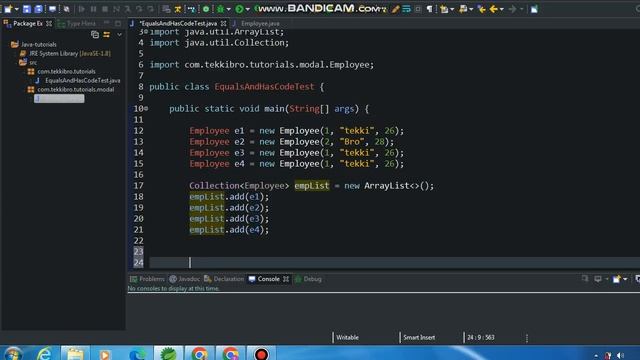The width and height of the screenshot is (640, 360).
Task: Open the Package Explorer View Menu chevron
Action: pos(120,35)
